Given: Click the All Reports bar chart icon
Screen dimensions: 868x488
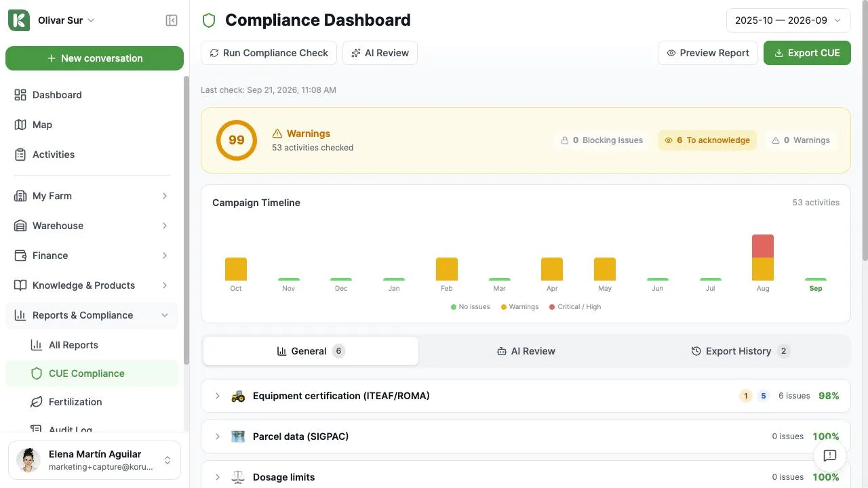Looking at the screenshot, I should pyautogui.click(x=37, y=345).
